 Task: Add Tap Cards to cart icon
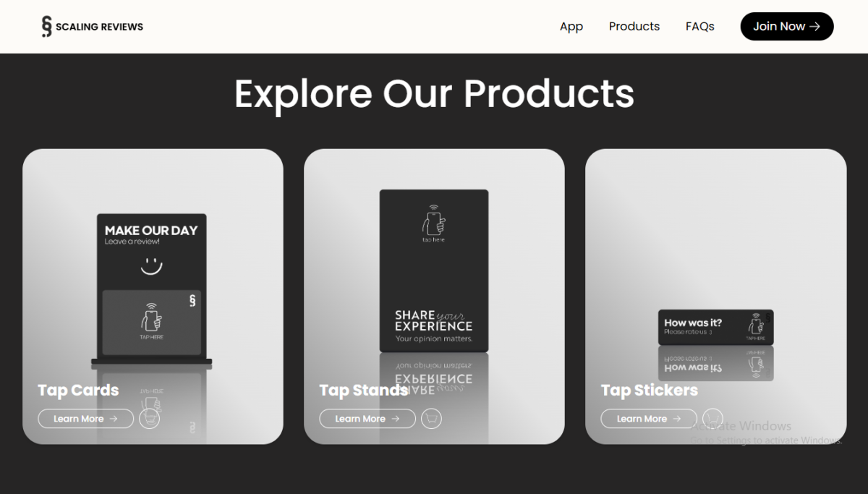150,418
